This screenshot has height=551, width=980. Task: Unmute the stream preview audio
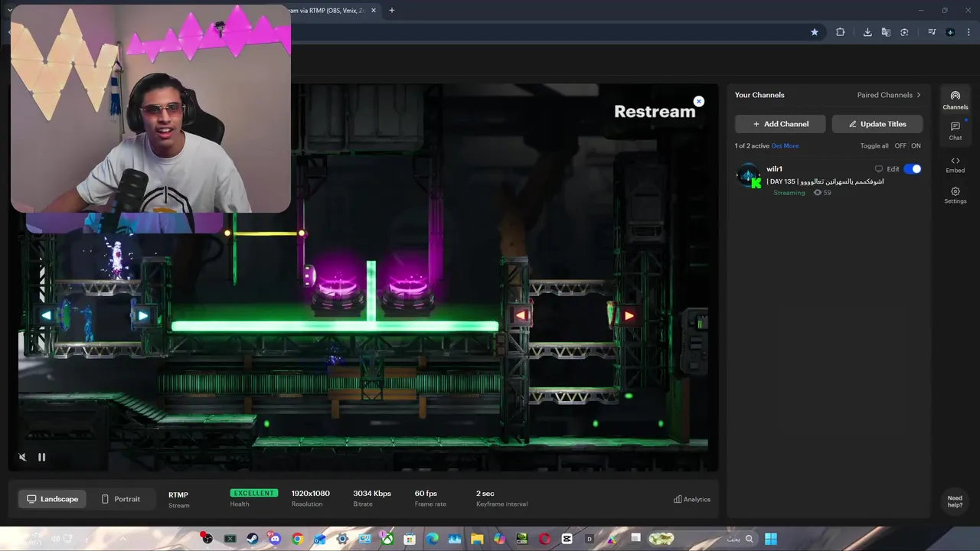coord(22,457)
